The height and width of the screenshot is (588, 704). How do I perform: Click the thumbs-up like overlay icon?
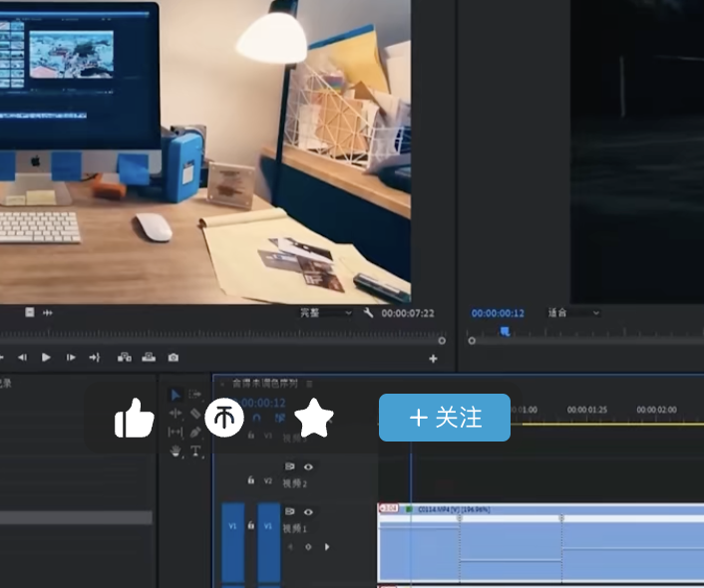135,418
